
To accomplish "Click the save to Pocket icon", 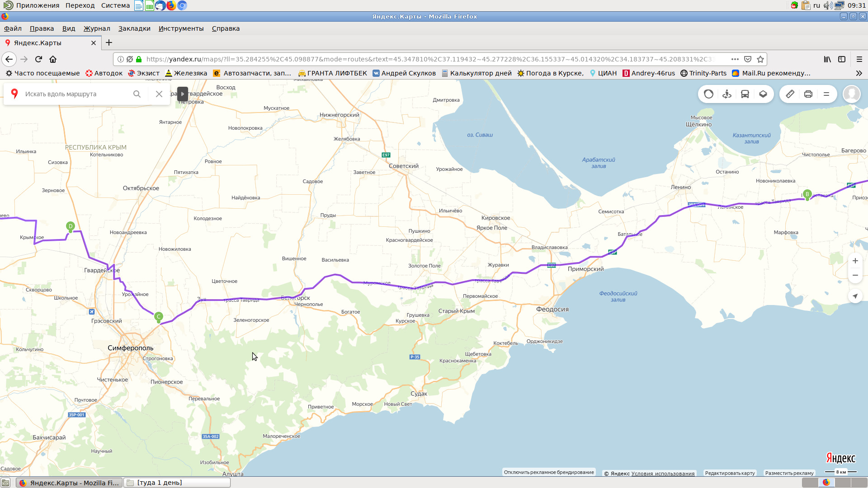I will point(748,59).
